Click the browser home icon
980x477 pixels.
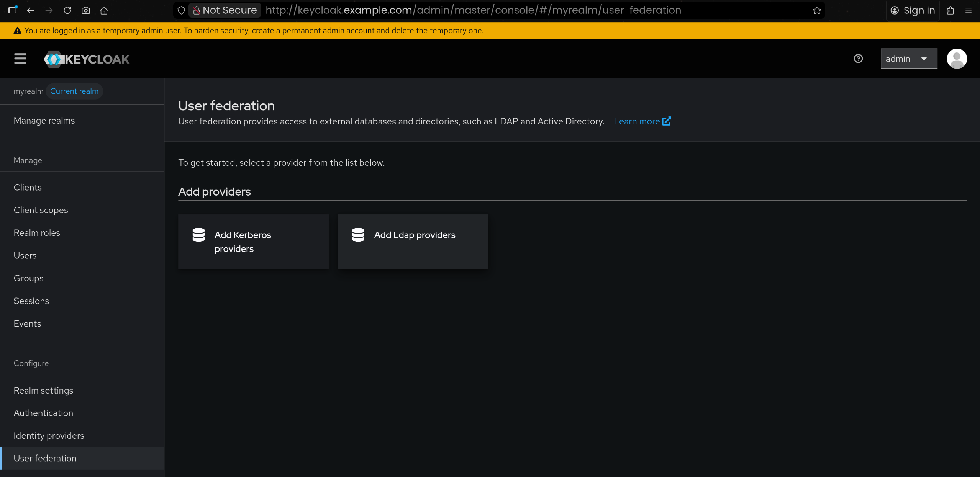click(104, 10)
